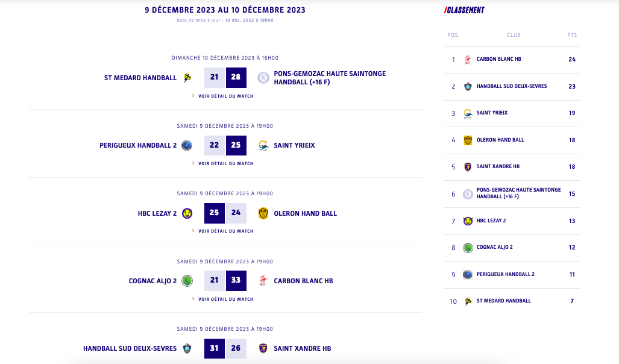The image size is (619, 364).
Task: Click Saint Yrieix logo in match row
Action: (263, 145)
